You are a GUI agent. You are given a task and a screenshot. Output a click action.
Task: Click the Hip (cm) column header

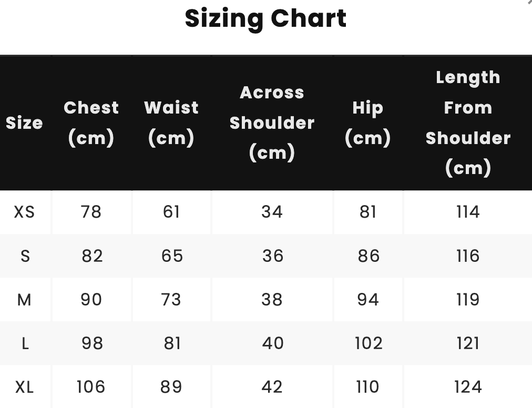point(367,123)
